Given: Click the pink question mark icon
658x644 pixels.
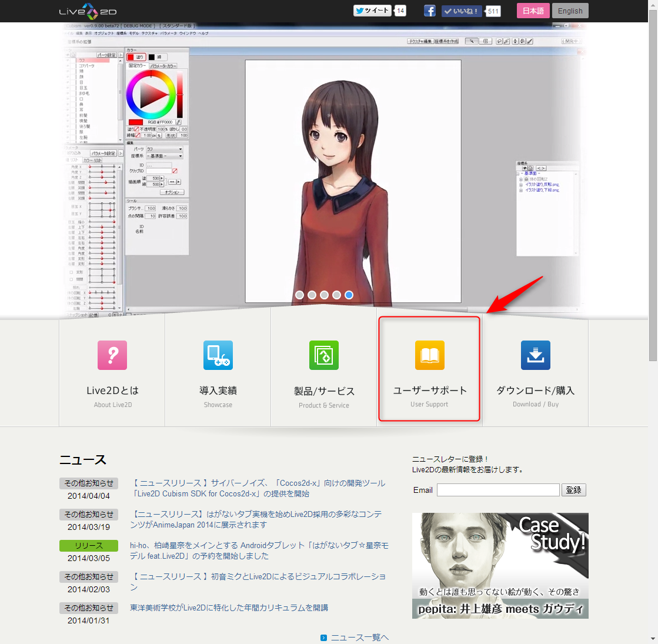Looking at the screenshot, I should [x=112, y=355].
